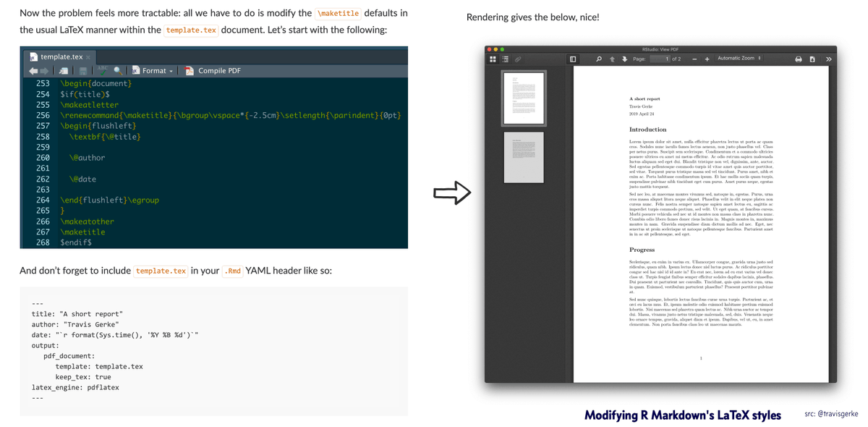Viewport: 868px width, 427px height.
Task: Click the back arrow in editor toolbar
Action: click(x=33, y=71)
